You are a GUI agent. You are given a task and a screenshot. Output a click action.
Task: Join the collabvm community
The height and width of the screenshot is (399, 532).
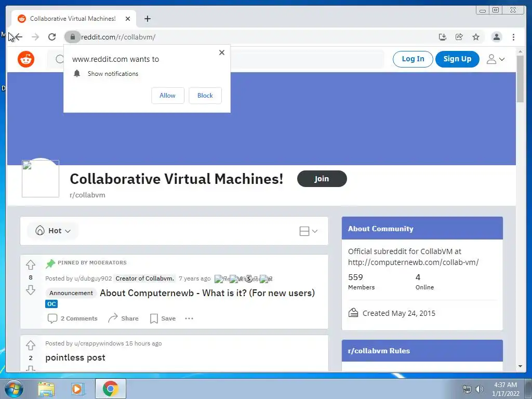point(322,179)
